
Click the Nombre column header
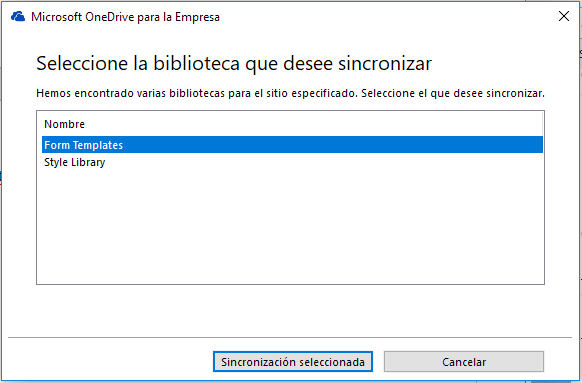[x=65, y=124]
